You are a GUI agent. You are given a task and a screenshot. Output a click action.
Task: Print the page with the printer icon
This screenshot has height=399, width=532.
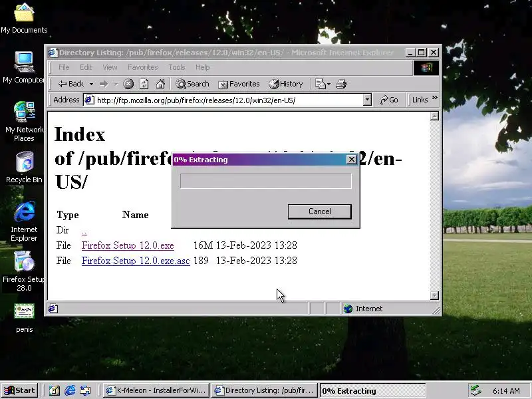tap(341, 84)
